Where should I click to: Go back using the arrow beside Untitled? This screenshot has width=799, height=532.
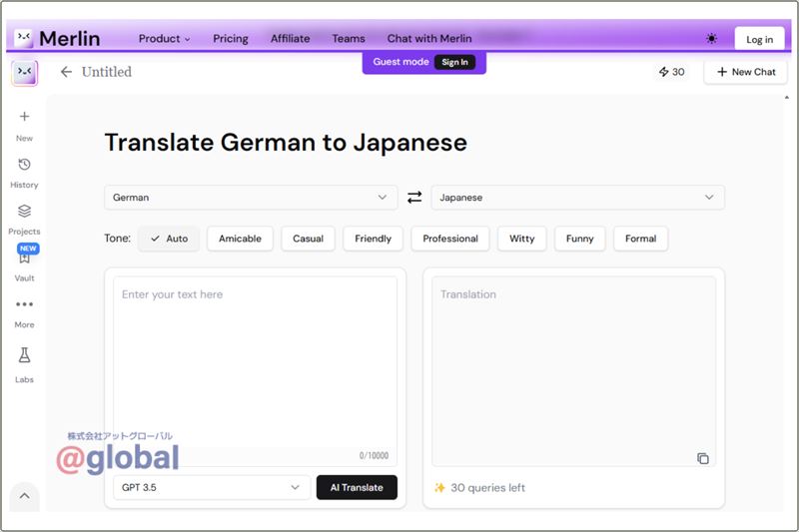tap(66, 72)
